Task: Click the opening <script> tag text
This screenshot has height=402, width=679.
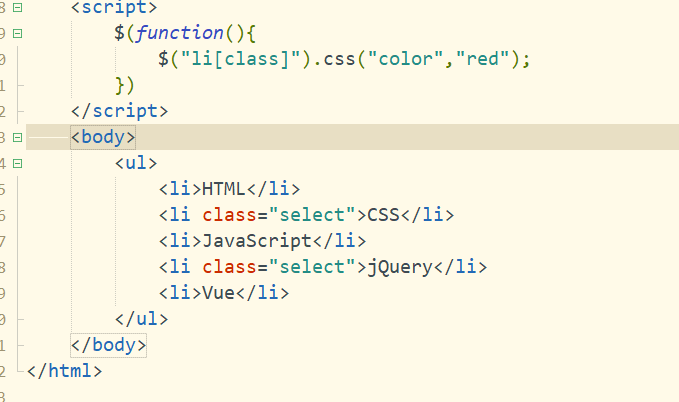Action: [114, 7]
